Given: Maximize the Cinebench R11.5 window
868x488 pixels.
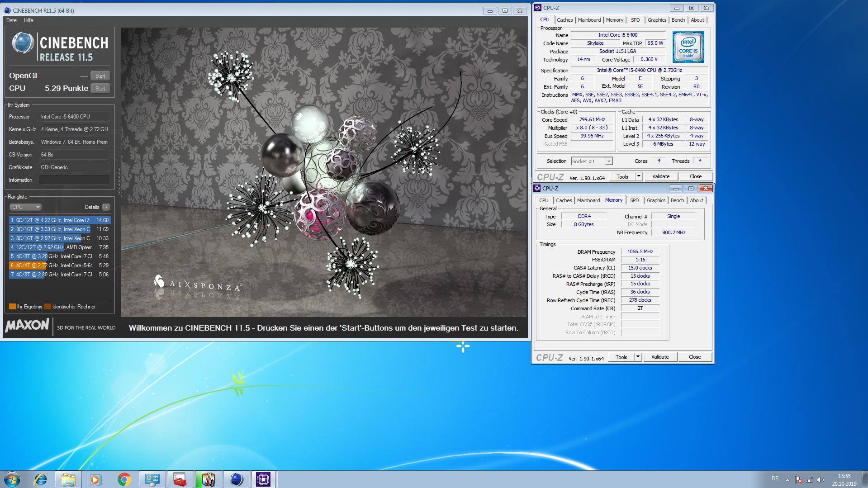Looking at the screenshot, I should [x=505, y=10].
